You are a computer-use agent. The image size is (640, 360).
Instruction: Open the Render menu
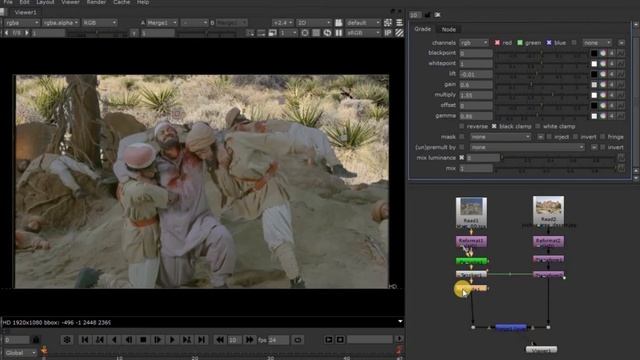96,2
